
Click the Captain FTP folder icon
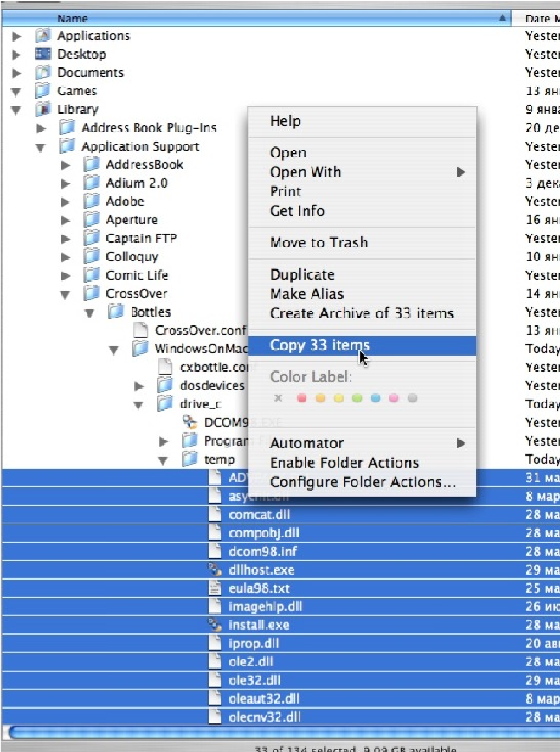coord(92,238)
